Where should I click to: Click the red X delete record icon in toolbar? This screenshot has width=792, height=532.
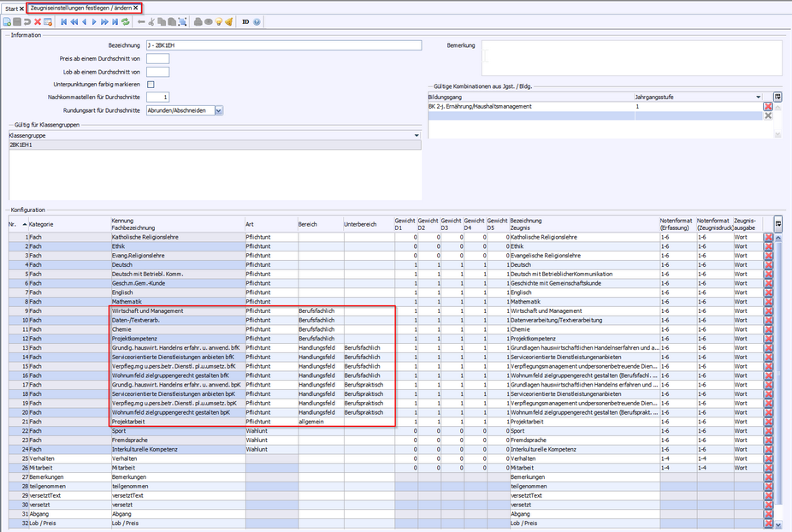coord(38,21)
